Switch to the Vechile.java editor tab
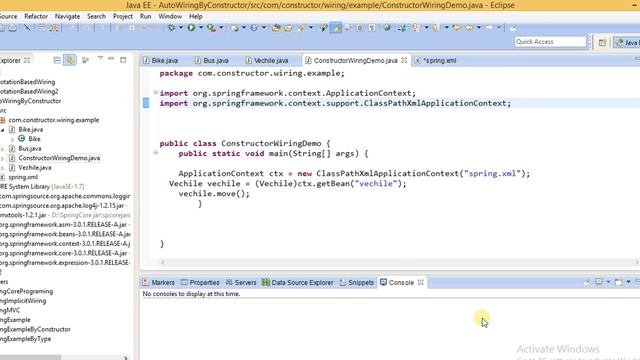The image size is (640, 360). pos(267,60)
